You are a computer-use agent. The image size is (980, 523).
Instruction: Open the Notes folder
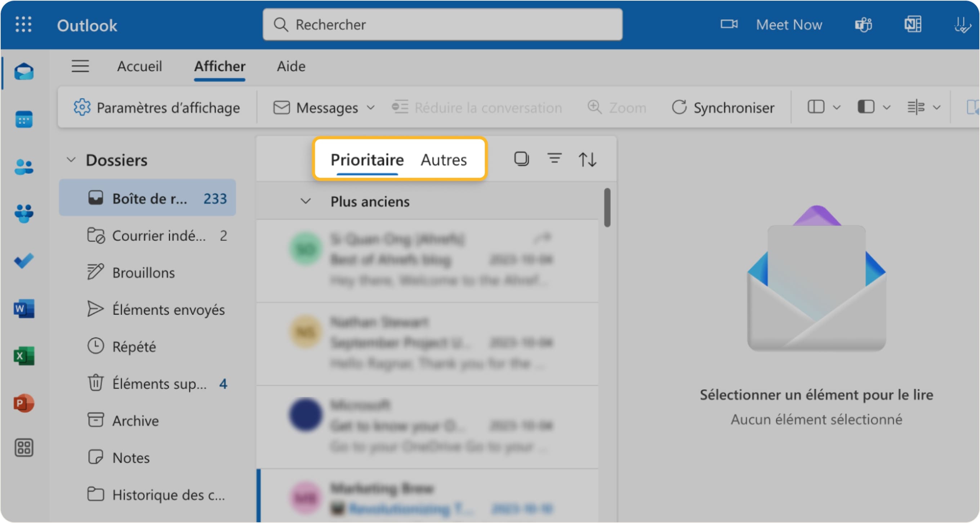tap(147, 457)
